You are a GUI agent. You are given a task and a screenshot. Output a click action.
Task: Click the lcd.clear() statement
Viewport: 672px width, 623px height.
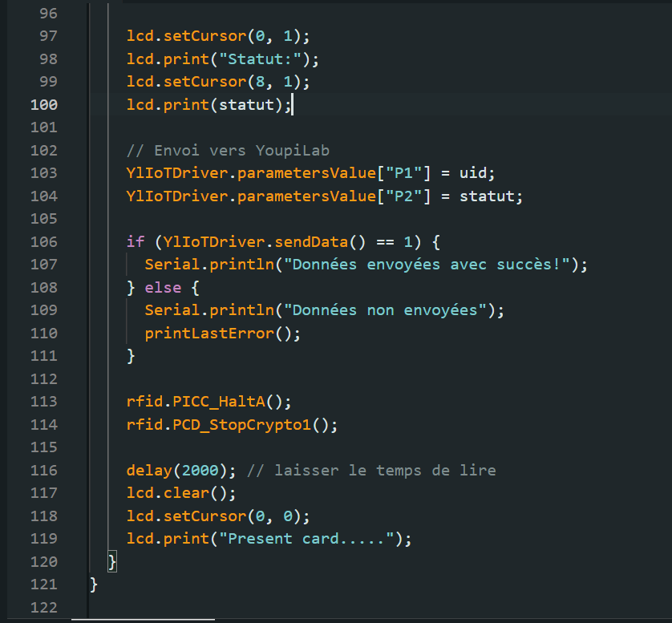point(181,493)
